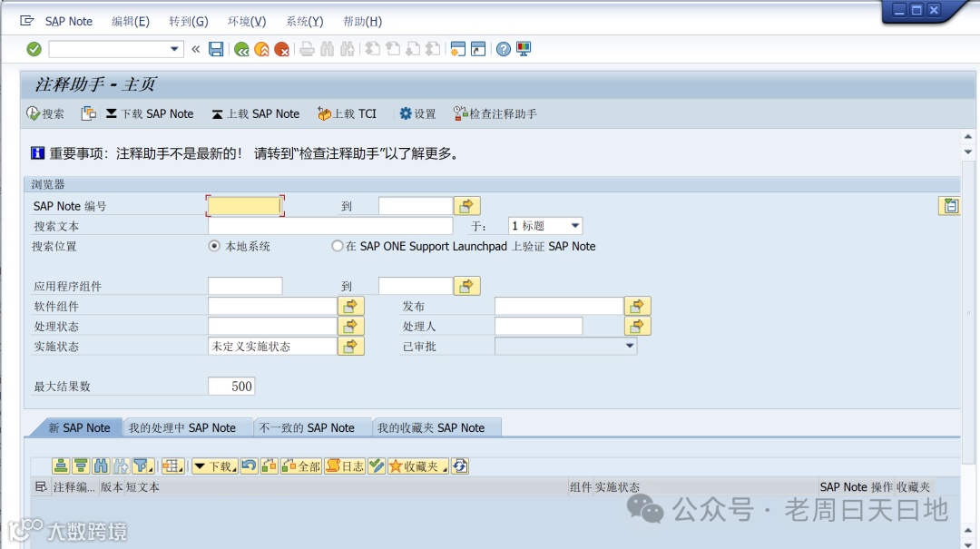Image resolution: width=980 pixels, height=549 pixels.
Task: Open the 下载 dropdown button in results toolbar
Action: point(215,466)
